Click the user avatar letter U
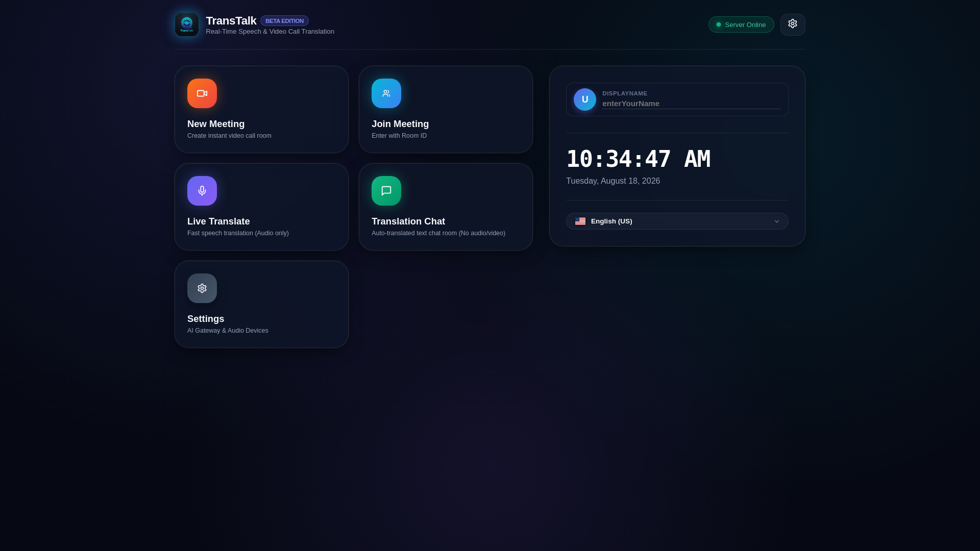Image resolution: width=980 pixels, height=551 pixels. [585, 99]
